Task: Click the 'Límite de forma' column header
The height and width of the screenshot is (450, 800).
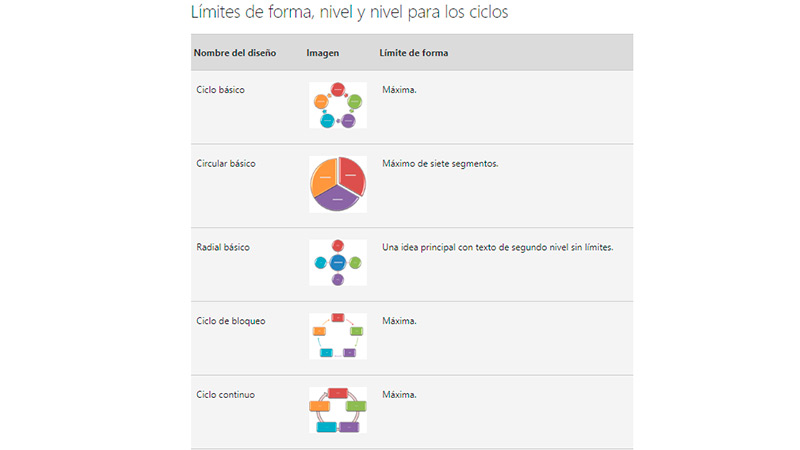Action: pos(414,52)
